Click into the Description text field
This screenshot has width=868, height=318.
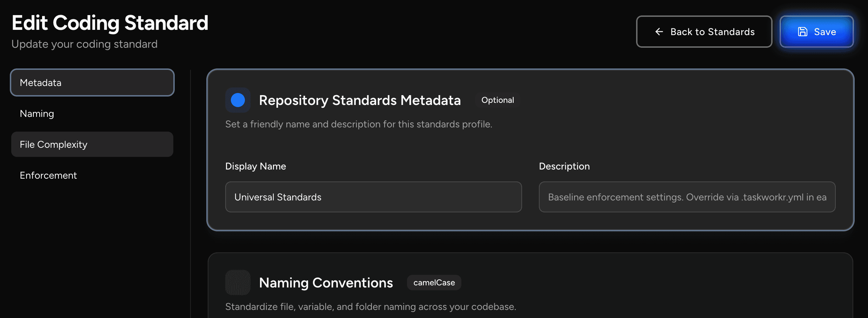click(x=687, y=197)
